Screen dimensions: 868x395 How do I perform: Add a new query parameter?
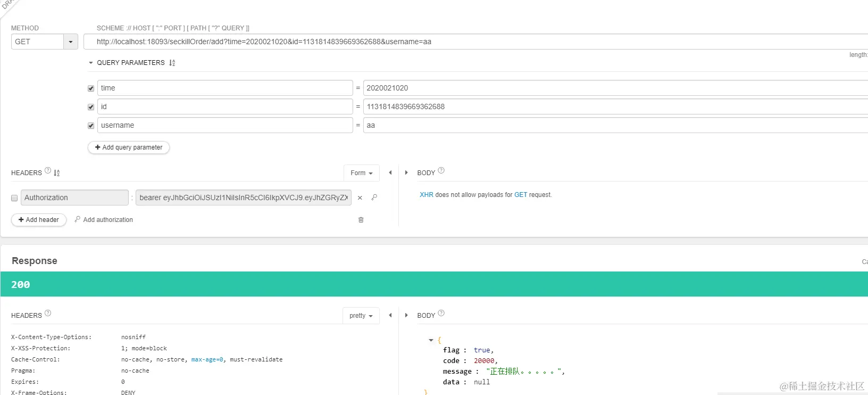tap(129, 147)
